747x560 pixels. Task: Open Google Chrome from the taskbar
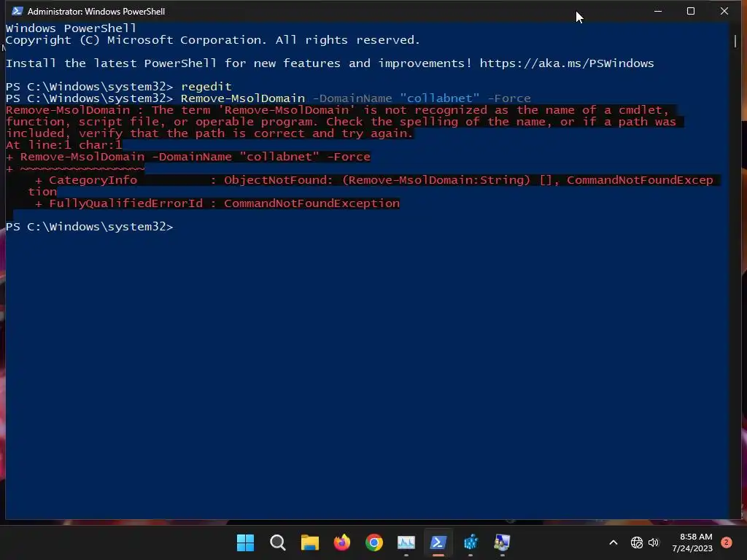[x=374, y=542]
